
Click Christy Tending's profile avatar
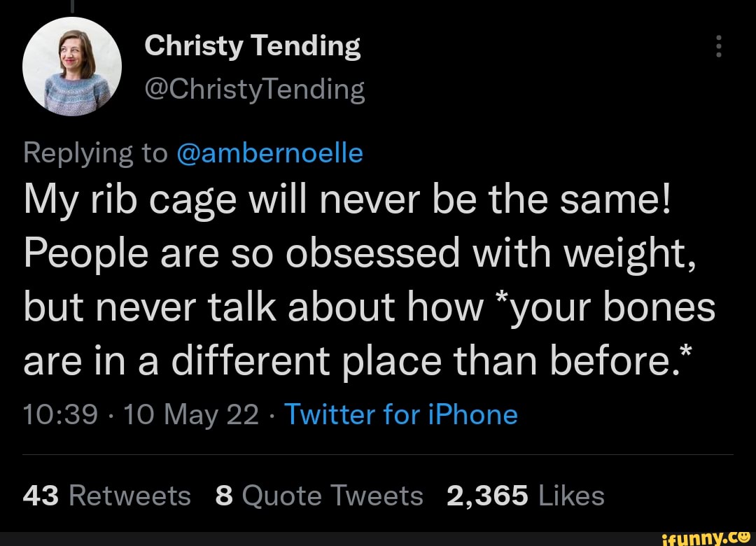pyautogui.click(x=72, y=66)
